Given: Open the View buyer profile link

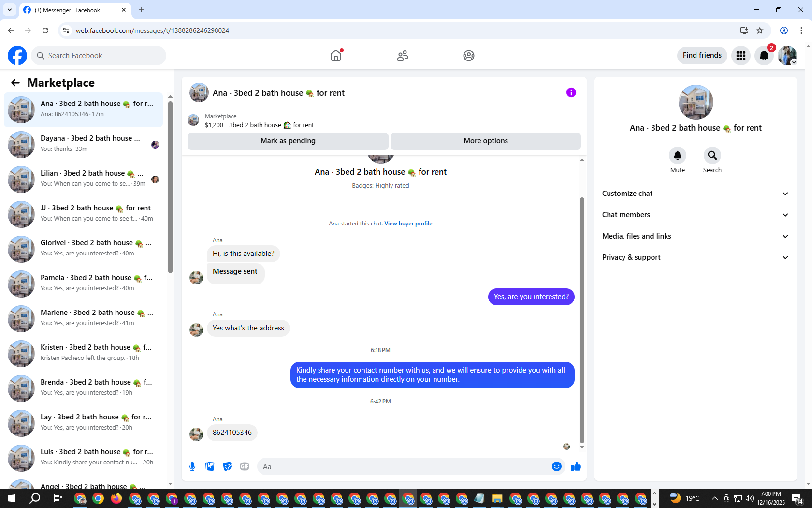Looking at the screenshot, I should pyautogui.click(x=408, y=224).
